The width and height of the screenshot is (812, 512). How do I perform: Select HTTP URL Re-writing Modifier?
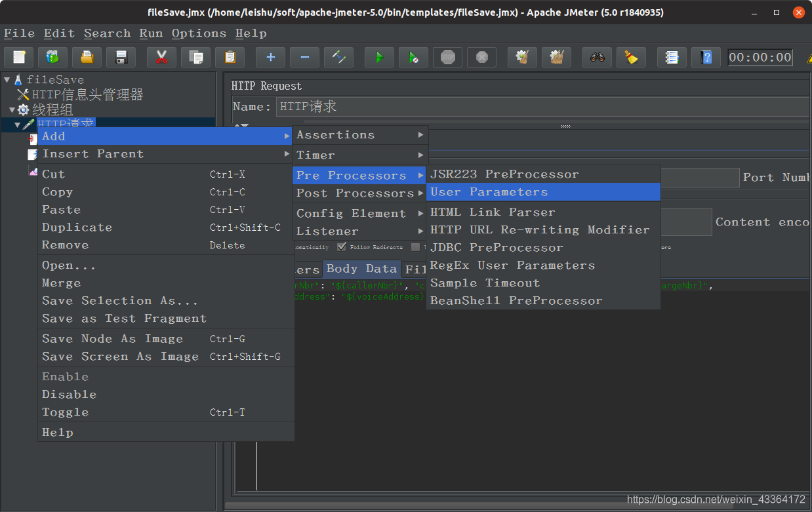[x=543, y=230]
